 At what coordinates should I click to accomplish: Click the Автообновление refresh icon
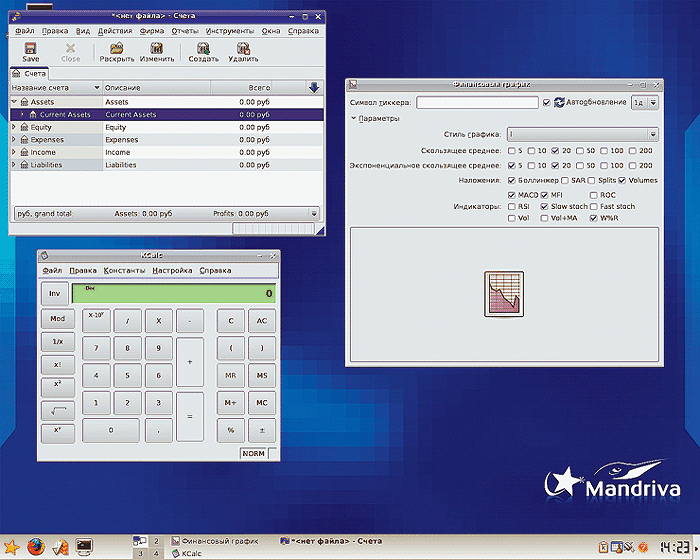coord(559,102)
